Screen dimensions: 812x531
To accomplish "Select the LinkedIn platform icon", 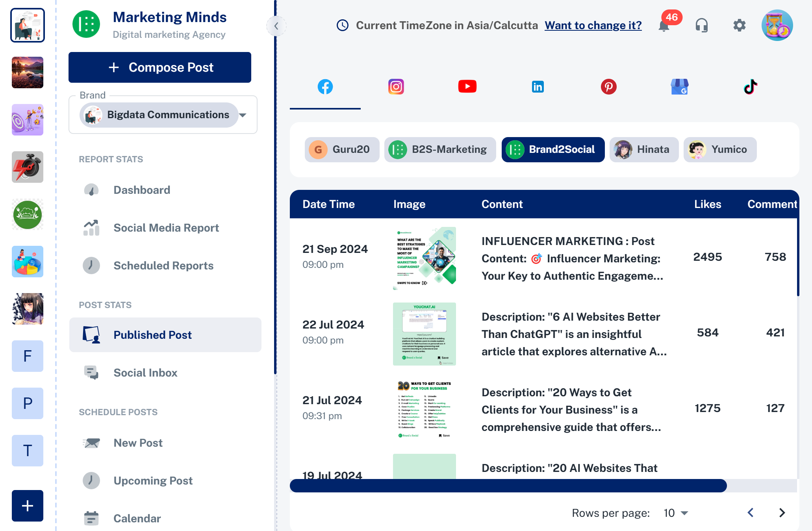I will click(x=538, y=87).
